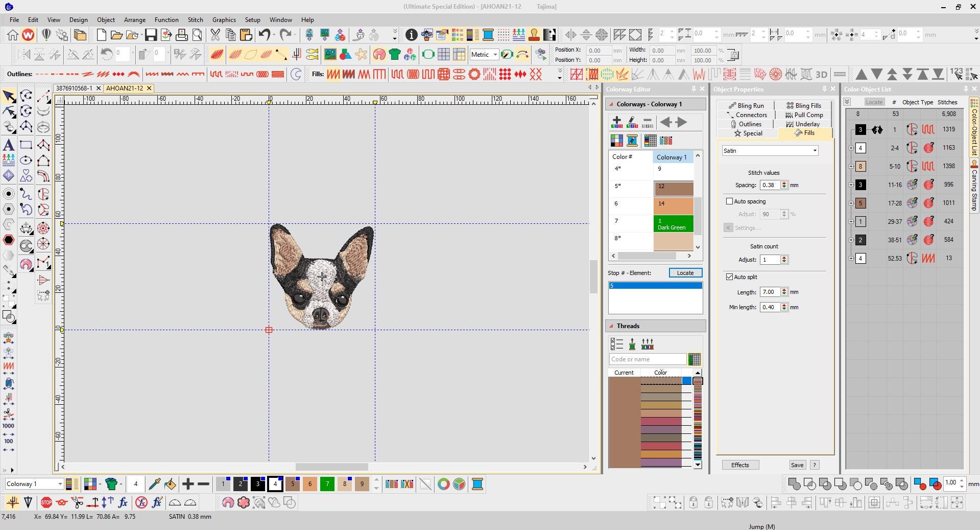Click the Stop sign icon in bottom toolbar
The width and height of the screenshot is (980, 530).
coord(46,502)
